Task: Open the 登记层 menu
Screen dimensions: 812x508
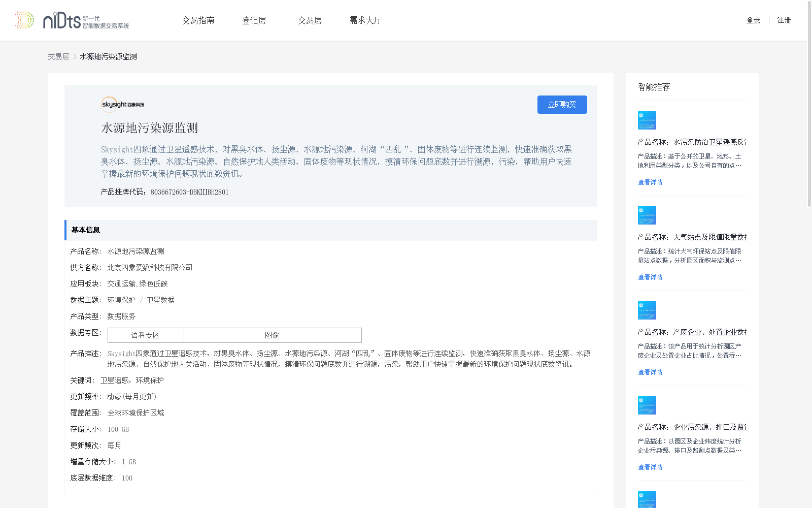Action: [x=254, y=20]
